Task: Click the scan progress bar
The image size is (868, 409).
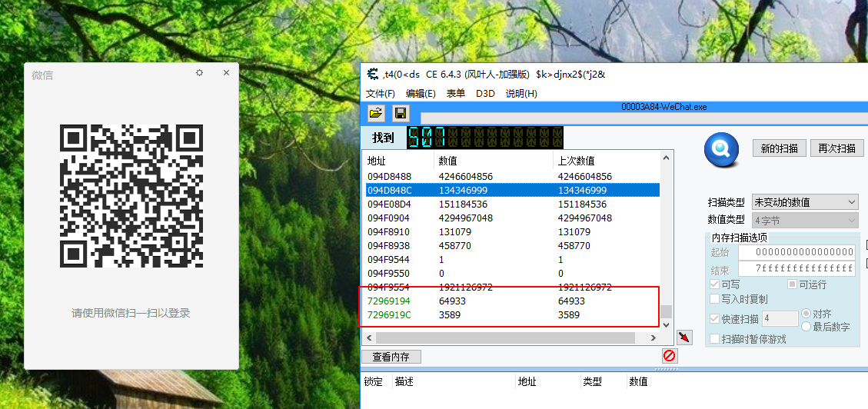Action: tap(644, 118)
